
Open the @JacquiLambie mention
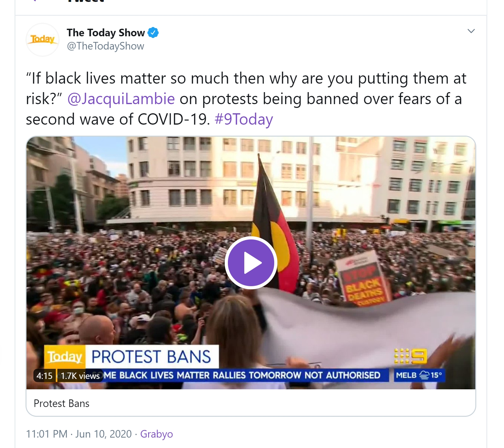pos(121,99)
